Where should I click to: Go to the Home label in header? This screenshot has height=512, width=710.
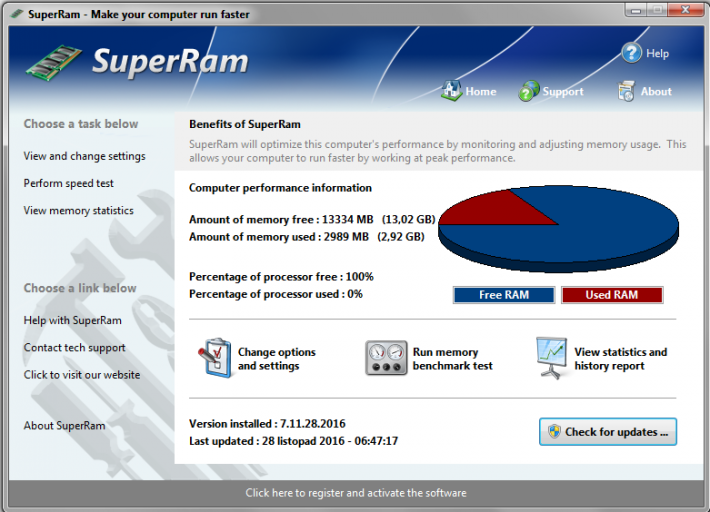pos(480,91)
